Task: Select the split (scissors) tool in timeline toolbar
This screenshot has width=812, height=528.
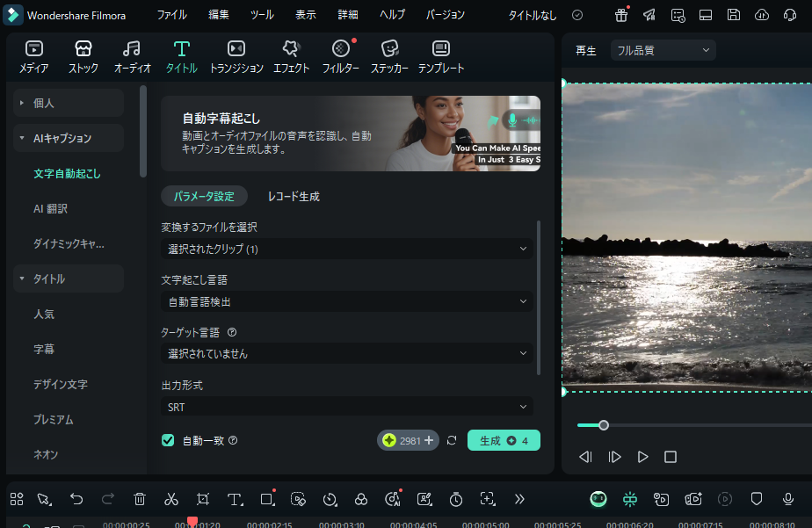Action: [171, 499]
